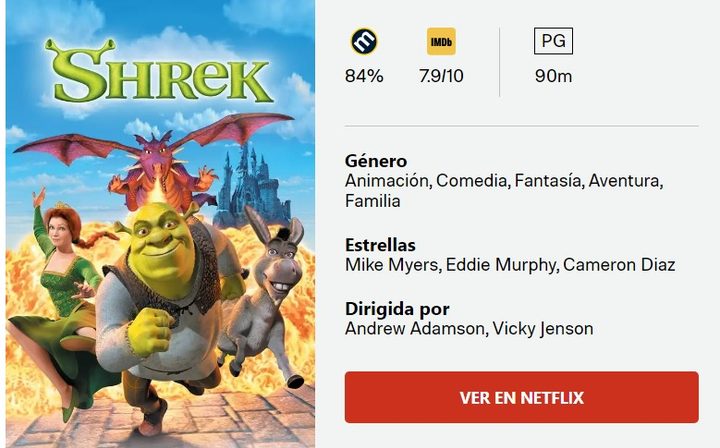
Task: Click the 90m runtime text
Action: (x=553, y=76)
